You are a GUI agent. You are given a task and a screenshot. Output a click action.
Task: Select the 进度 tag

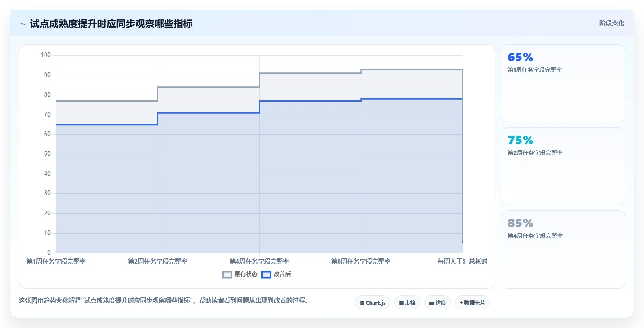pyautogui.click(x=438, y=303)
